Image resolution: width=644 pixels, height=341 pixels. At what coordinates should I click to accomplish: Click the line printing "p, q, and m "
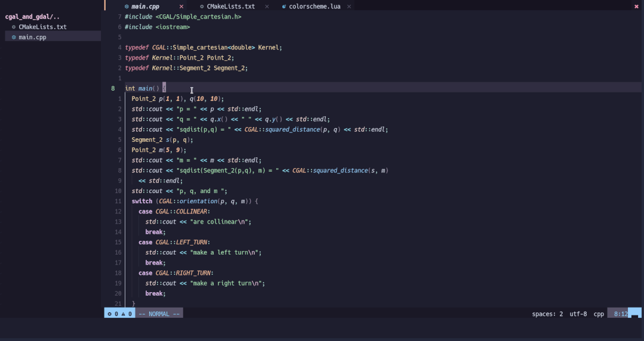[180, 191]
